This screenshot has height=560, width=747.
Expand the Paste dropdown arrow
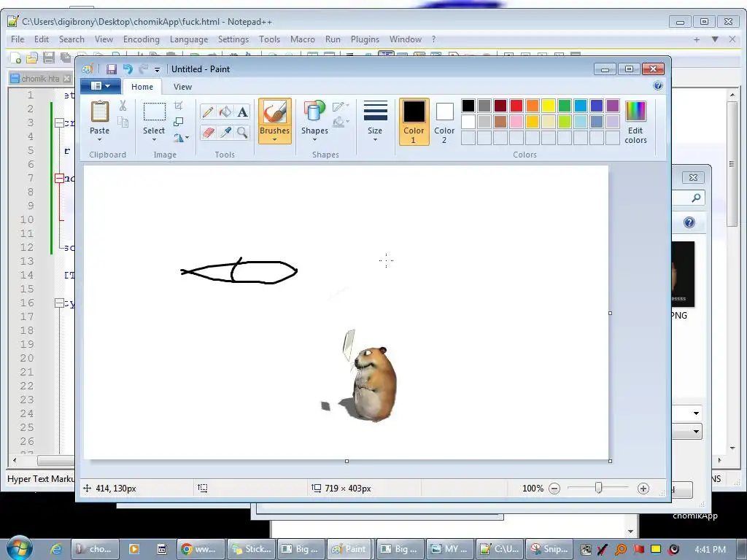click(x=99, y=139)
